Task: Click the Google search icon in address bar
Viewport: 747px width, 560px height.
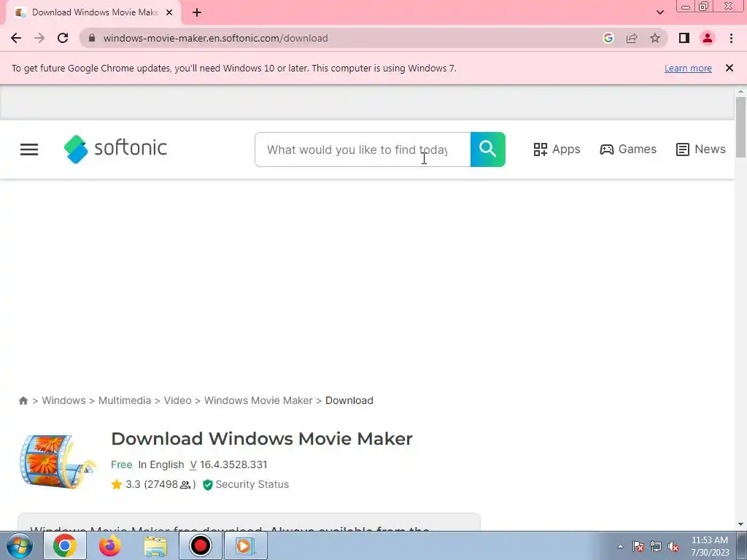Action: [x=608, y=38]
